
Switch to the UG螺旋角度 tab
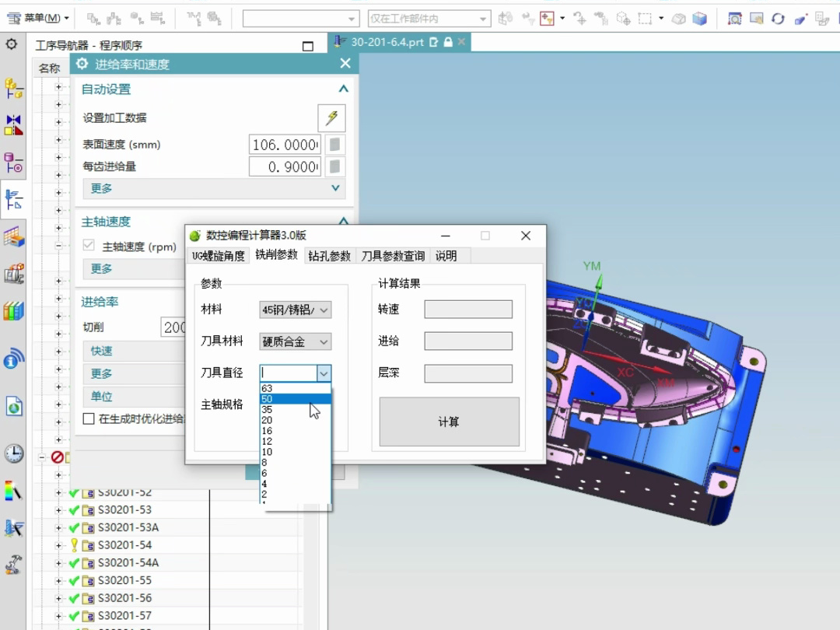pyautogui.click(x=218, y=256)
